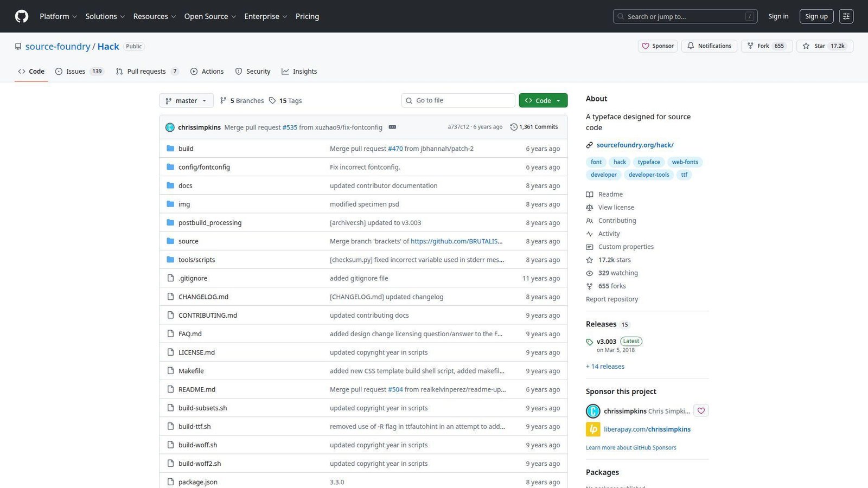This screenshot has width=868, height=488.
Task: Click the Search or jump to field
Action: click(685, 16)
